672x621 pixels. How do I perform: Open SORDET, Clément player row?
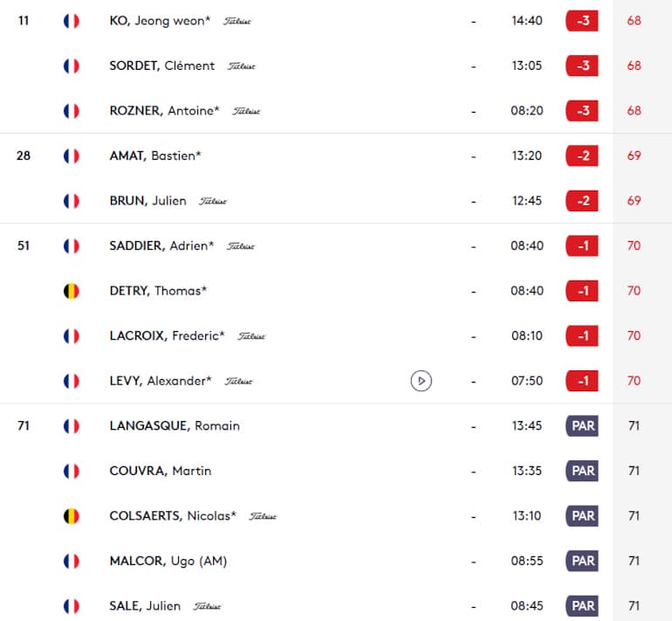click(x=163, y=66)
